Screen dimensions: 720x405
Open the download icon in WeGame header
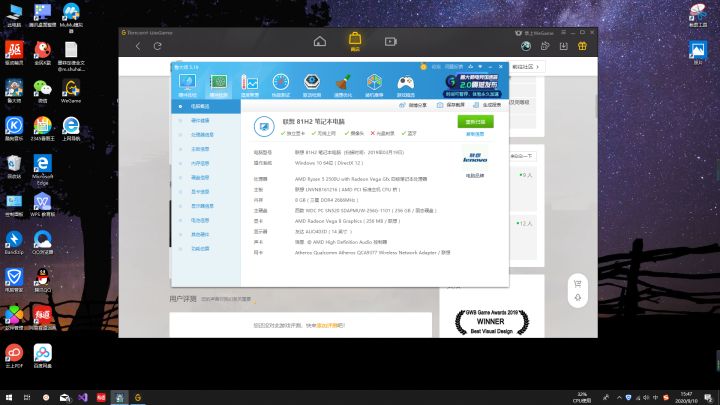(x=563, y=46)
